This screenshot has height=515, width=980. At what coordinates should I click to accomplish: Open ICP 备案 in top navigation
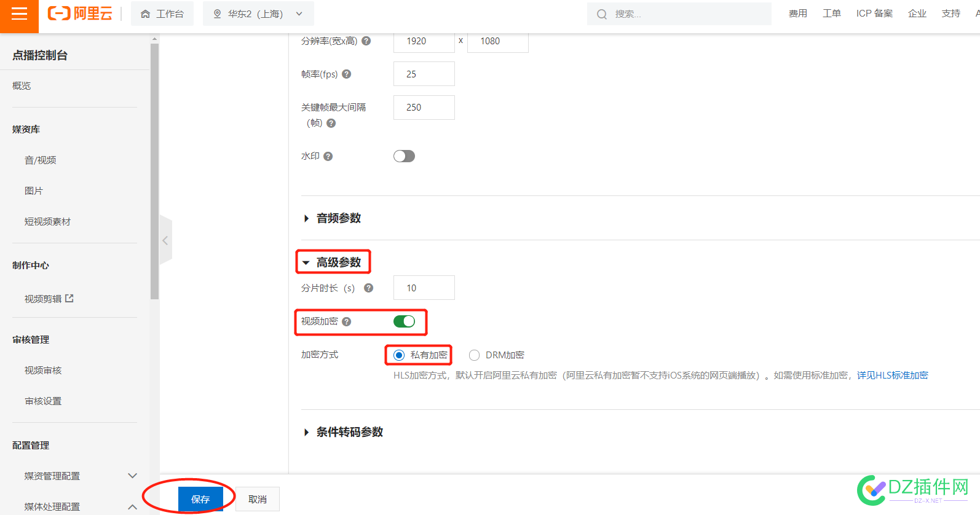point(874,14)
